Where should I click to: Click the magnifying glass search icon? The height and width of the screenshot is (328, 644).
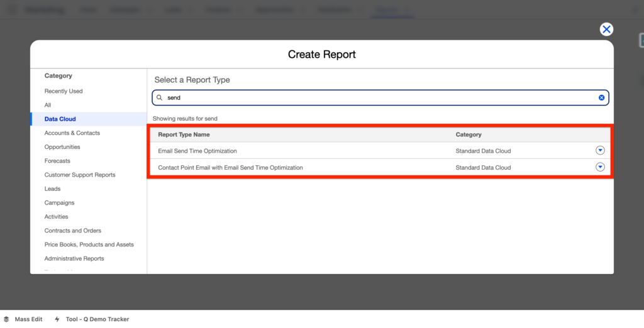click(160, 98)
